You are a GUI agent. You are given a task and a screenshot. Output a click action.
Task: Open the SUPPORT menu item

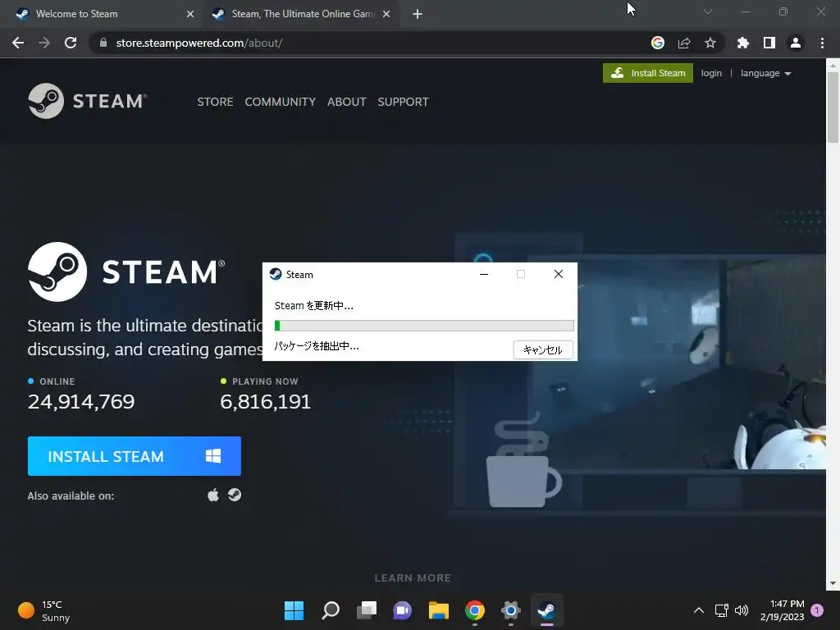pyautogui.click(x=403, y=102)
